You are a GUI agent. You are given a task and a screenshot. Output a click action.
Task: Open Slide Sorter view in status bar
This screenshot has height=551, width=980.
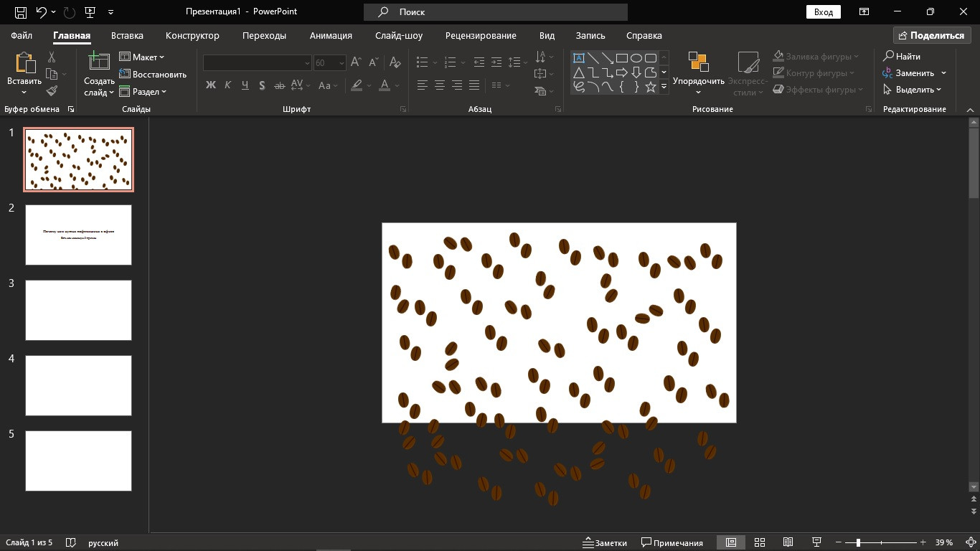coord(760,542)
